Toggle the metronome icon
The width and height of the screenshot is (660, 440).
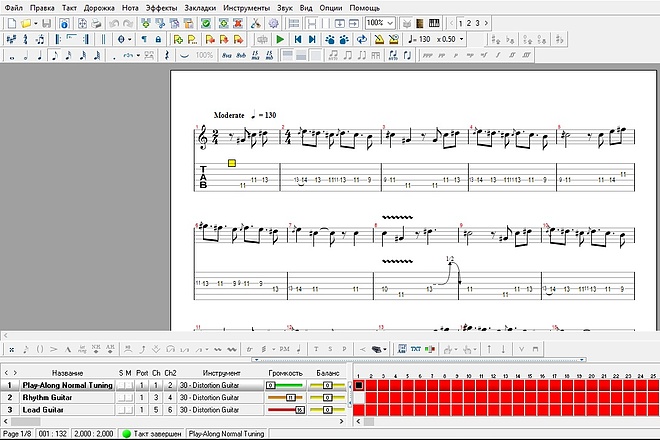point(379,40)
